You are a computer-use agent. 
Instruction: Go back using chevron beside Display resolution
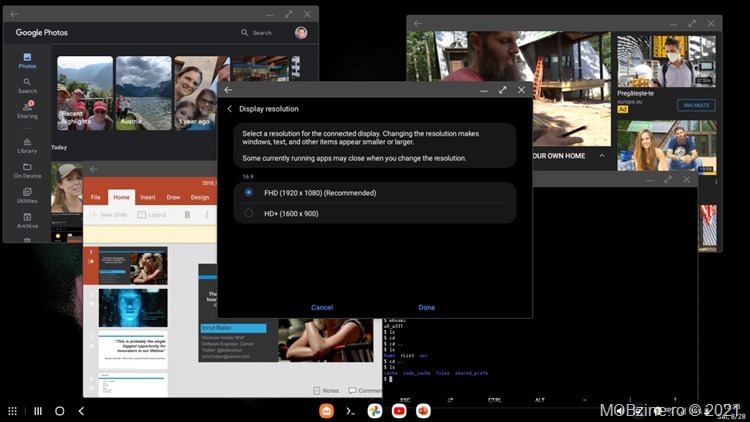pyautogui.click(x=230, y=109)
